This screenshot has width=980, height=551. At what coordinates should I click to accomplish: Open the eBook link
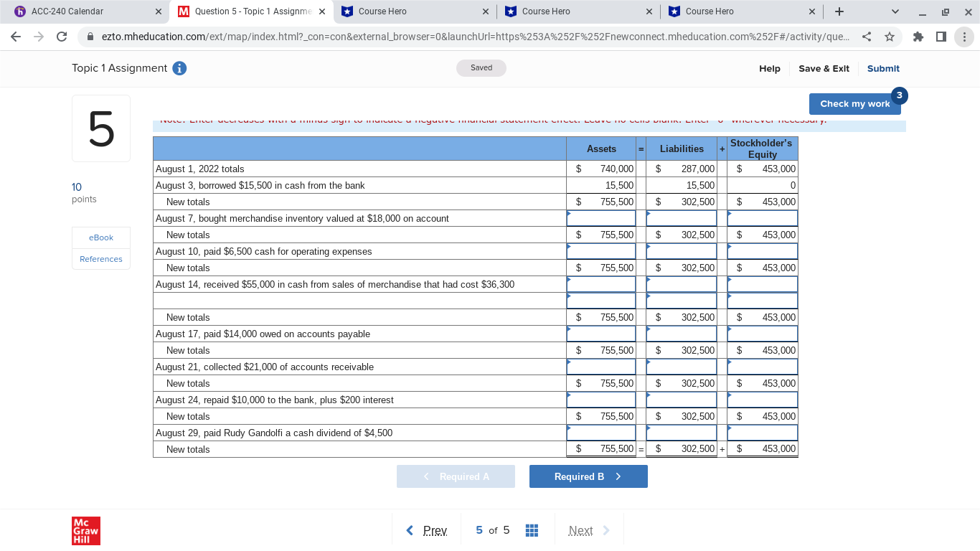100,237
